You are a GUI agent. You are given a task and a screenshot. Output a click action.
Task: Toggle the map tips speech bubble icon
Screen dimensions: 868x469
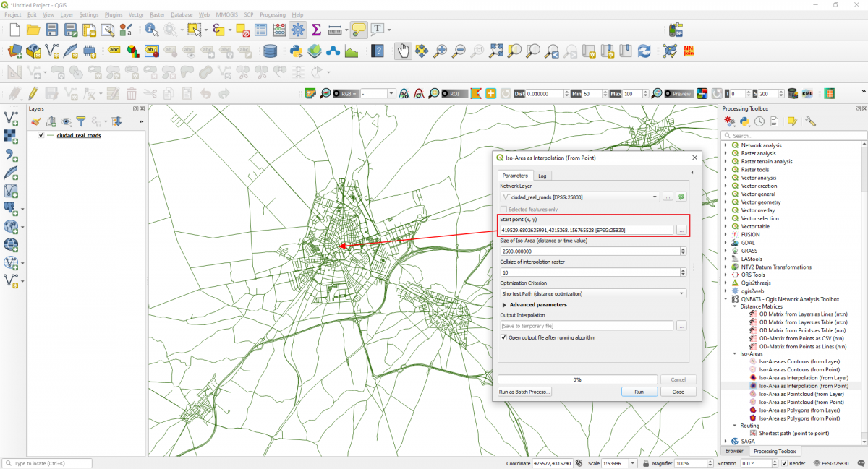[359, 30]
